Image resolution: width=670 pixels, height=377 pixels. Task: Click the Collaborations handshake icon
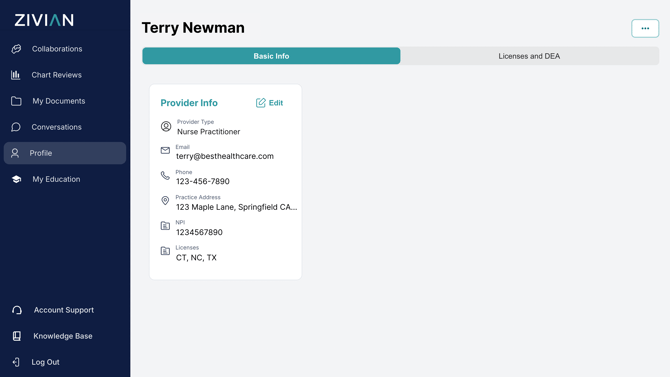coord(16,49)
